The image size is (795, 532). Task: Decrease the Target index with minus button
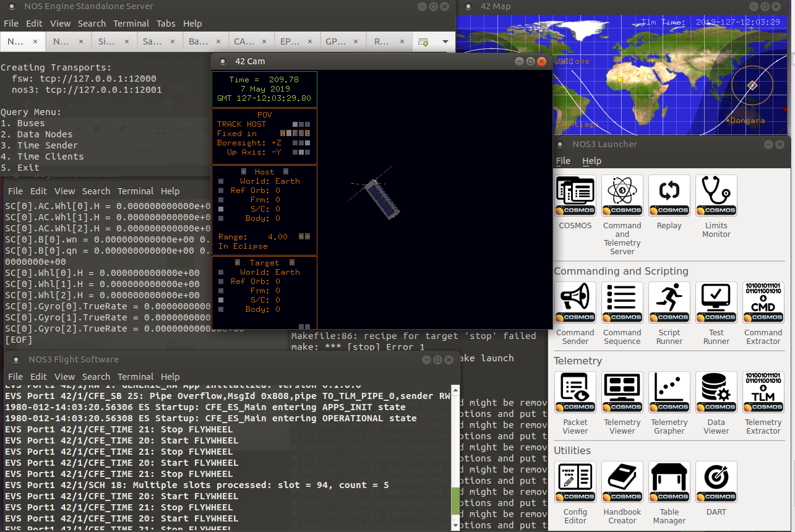click(292, 262)
